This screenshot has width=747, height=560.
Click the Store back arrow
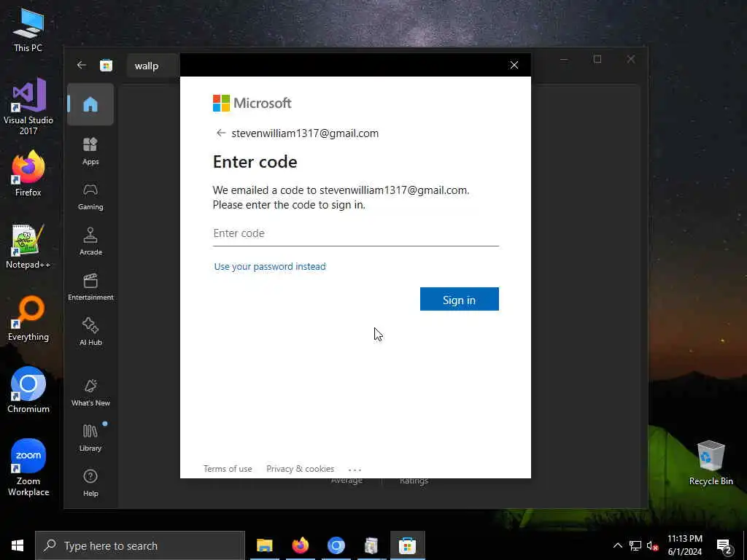82,65
